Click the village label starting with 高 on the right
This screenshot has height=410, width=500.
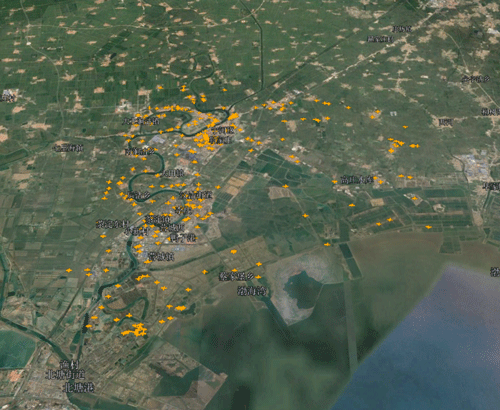tap(357, 180)
